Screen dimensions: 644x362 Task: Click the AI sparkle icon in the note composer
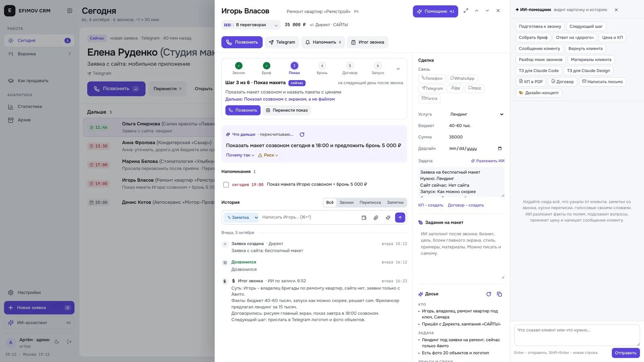(388, 218)
